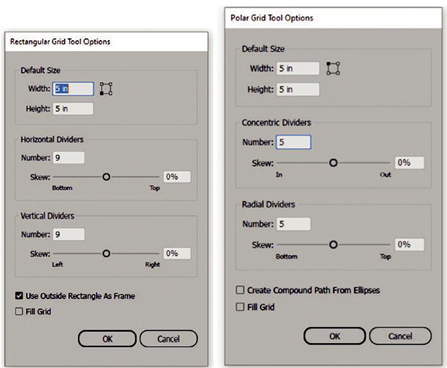This screenshot has height=368, width=447.
Task: Click the Radial Dividers skew percentage field
Action: click(409, 244)
